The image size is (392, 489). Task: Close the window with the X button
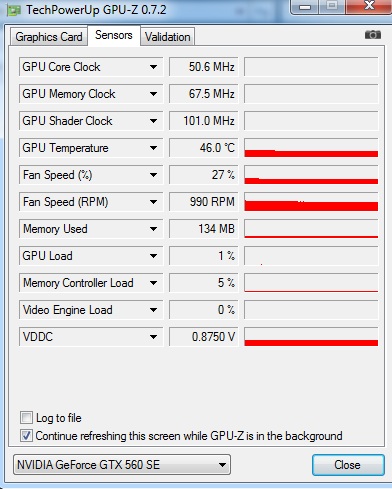point(369,6)
